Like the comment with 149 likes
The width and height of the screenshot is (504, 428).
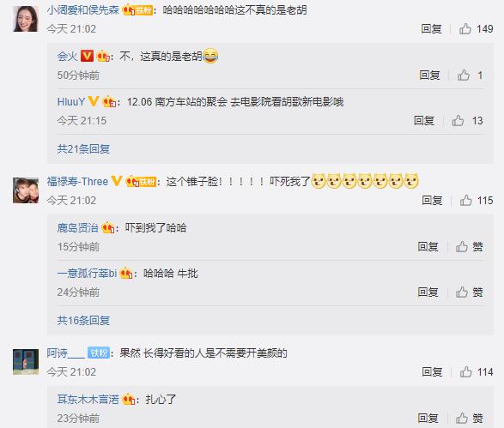[465, 29]
